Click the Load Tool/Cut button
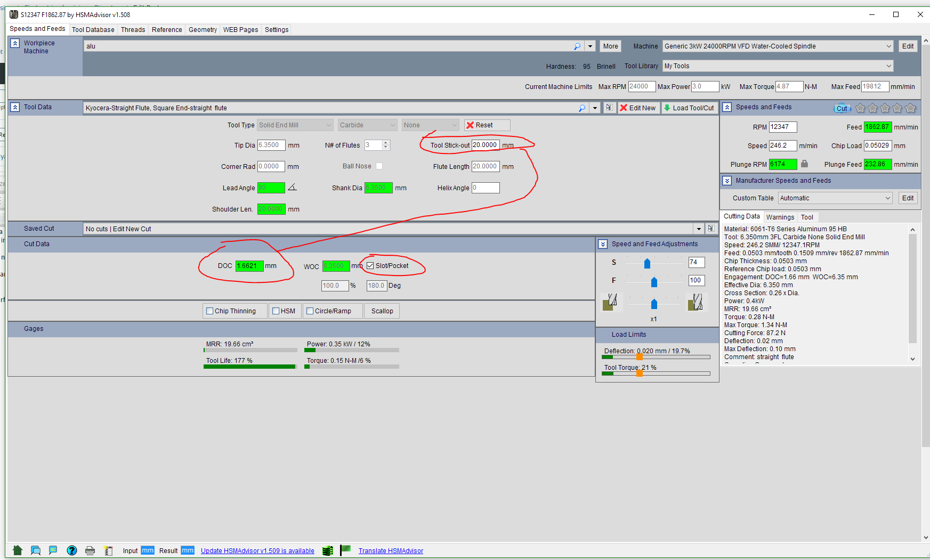Viewport: 930px width, 560px height. 689,108
